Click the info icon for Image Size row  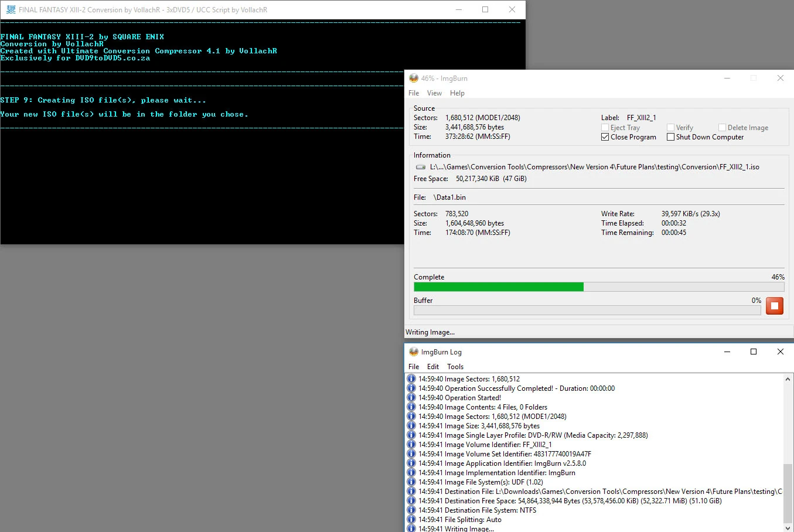click(x=411, y=425)
